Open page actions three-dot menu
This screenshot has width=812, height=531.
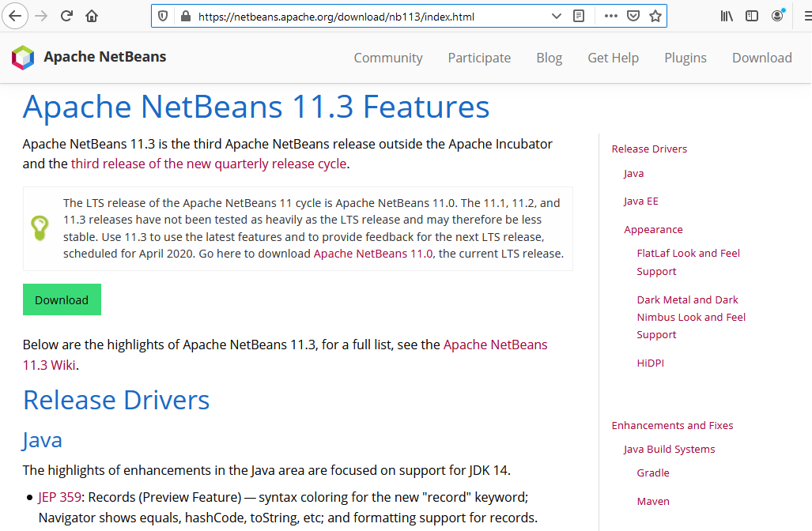[x=611, y=16]
